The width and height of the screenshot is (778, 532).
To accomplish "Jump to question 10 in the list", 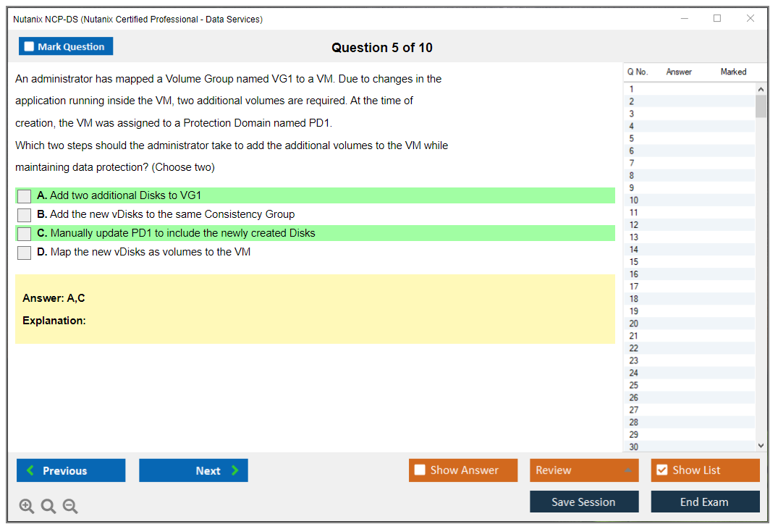I will pos(634,200).
